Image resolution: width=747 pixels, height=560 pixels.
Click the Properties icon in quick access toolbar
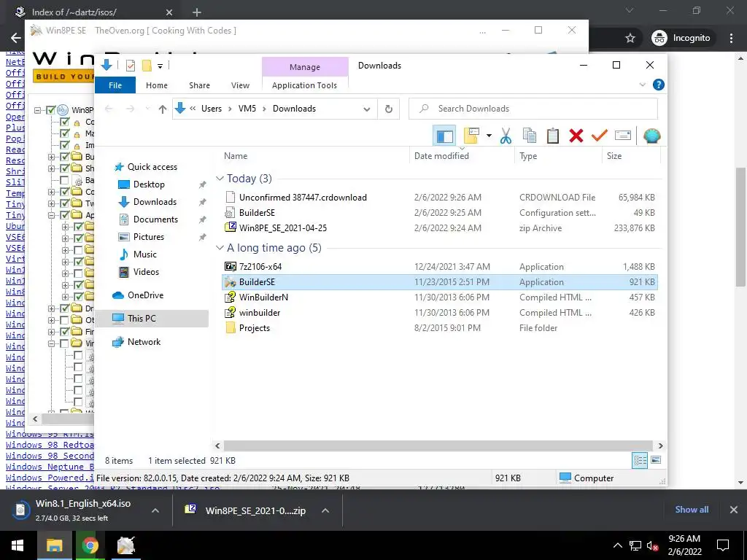[130, 66]
